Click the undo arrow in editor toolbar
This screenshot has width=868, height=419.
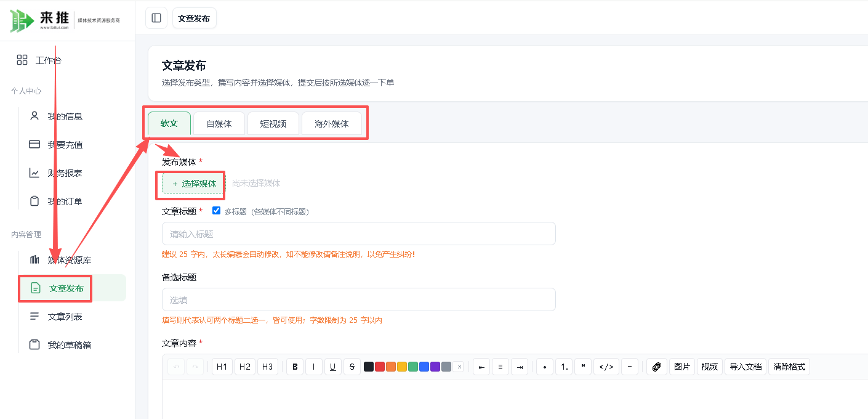(x=177, y=367)
